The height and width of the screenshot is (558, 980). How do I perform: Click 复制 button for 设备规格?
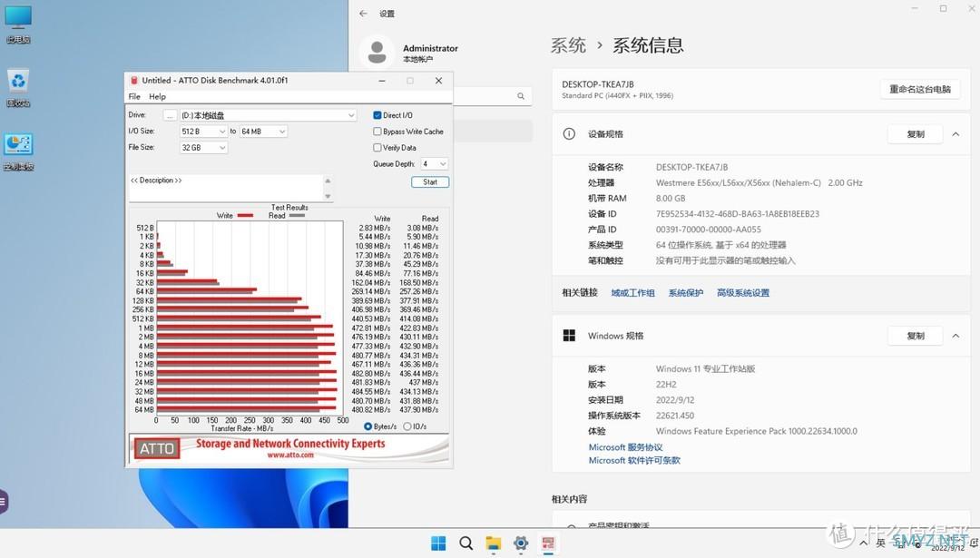point(915,133)
